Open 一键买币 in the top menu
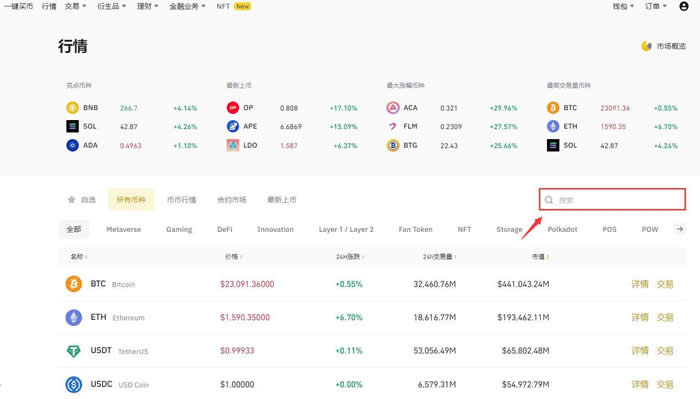This screenshot has width=700, height=399. tap(18, 6)
